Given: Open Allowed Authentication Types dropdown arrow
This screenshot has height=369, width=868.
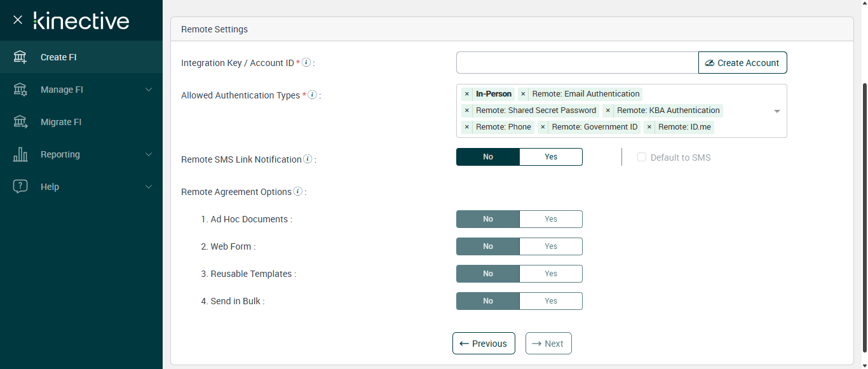Looking at the screenshot, I should coord(776,111).
